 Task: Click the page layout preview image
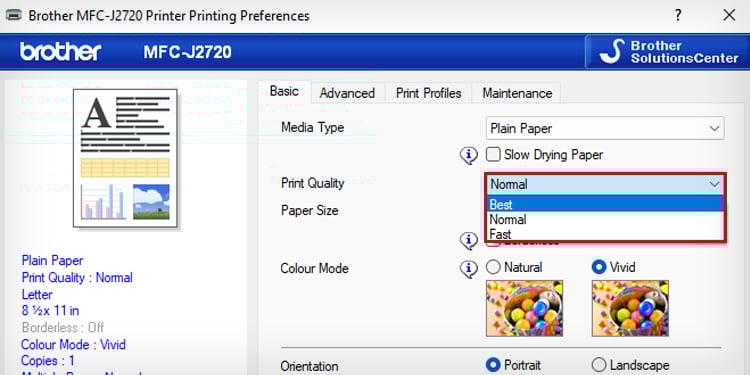pyautogui.click(x=125, y=158)
